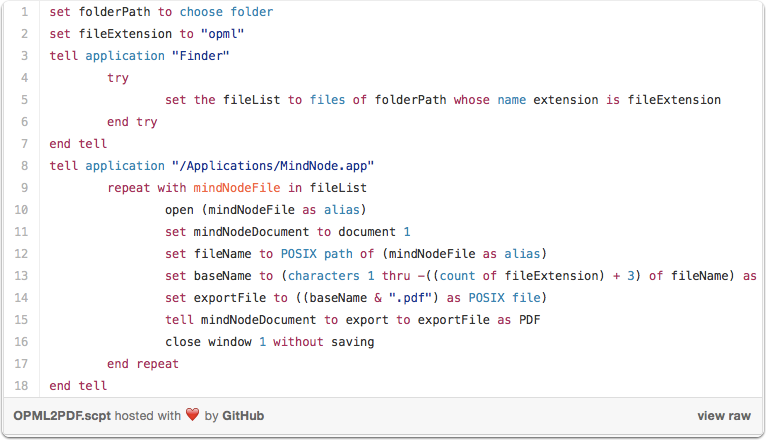Click "mindNodeDocument" on line 11
The image size is (766, 440).
[252, 231]
